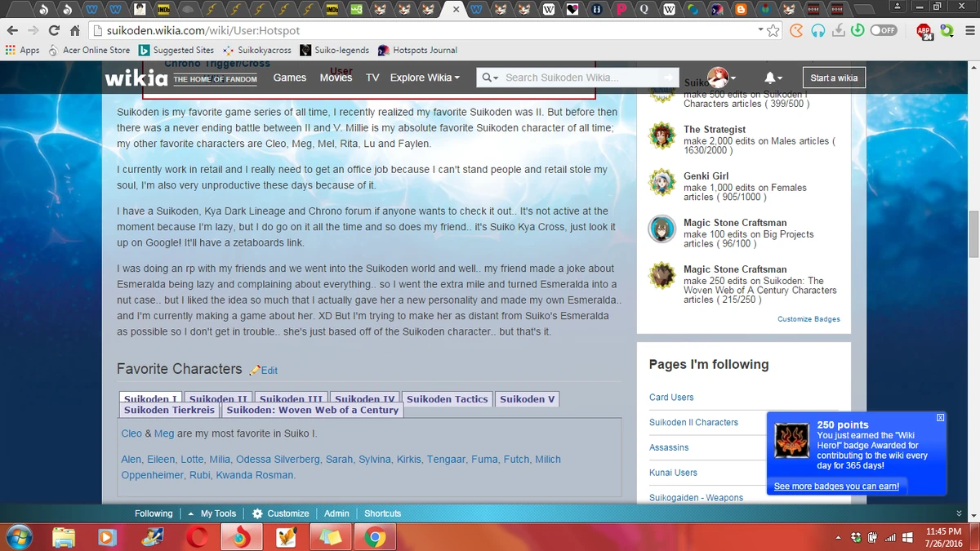Open the Windows Start orb
The width and height of the screenshot is (980, 551).
click(18, 536)
